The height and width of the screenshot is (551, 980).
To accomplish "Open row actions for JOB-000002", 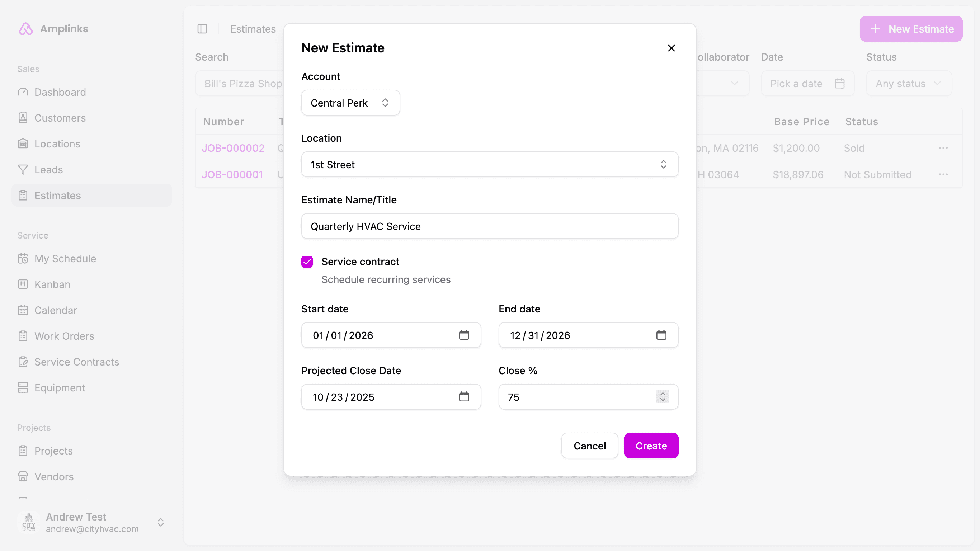I will pos(943,148).
